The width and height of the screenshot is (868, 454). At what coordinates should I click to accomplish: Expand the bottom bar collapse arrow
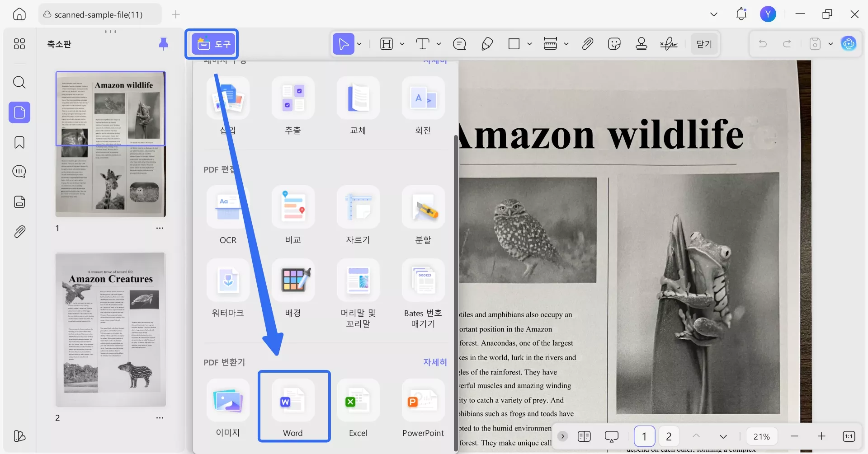click(x=562, y=436)
